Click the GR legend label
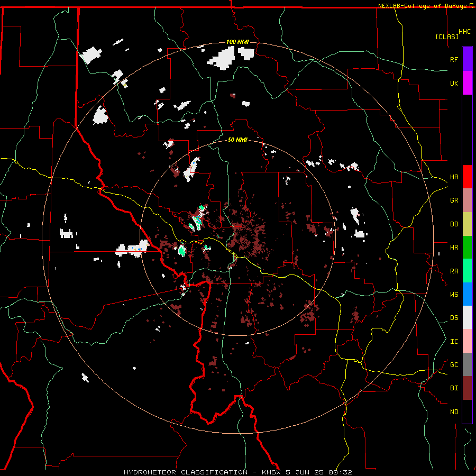The width and height of the screenshot is (476, 476). point(454,200)
